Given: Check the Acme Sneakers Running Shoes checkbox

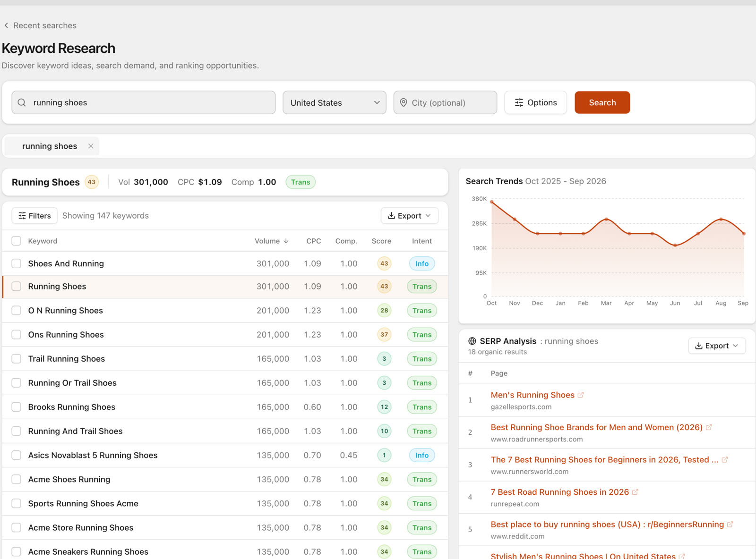Looking at the screenshot, I should 17,551.
